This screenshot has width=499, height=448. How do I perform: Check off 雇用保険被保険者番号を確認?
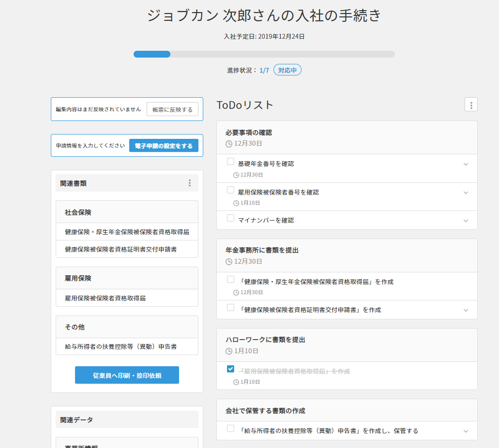tap(230, 190)
